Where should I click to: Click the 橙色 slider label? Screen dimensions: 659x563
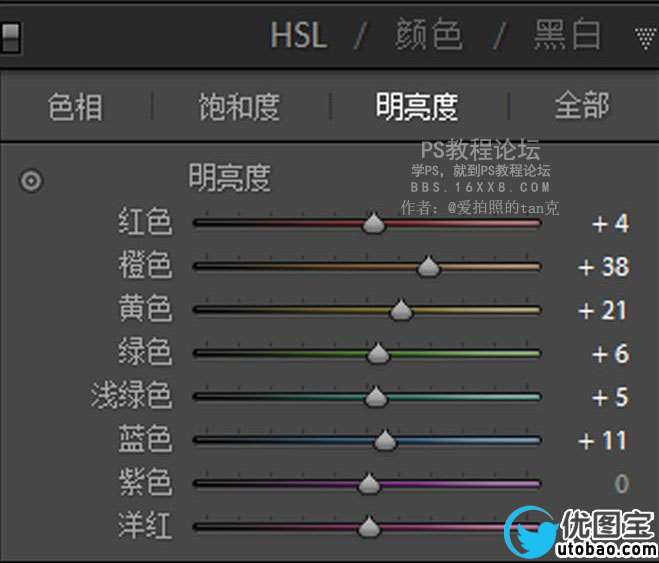145,265
